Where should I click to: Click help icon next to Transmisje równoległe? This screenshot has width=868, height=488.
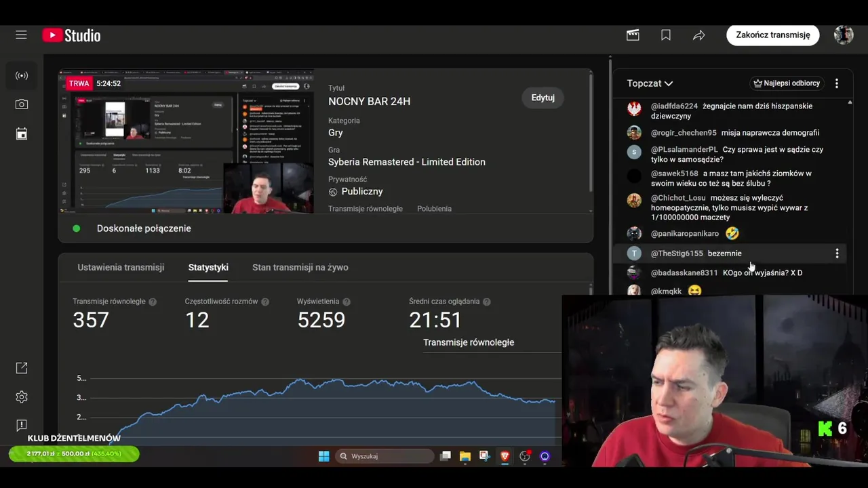point(153,302)
